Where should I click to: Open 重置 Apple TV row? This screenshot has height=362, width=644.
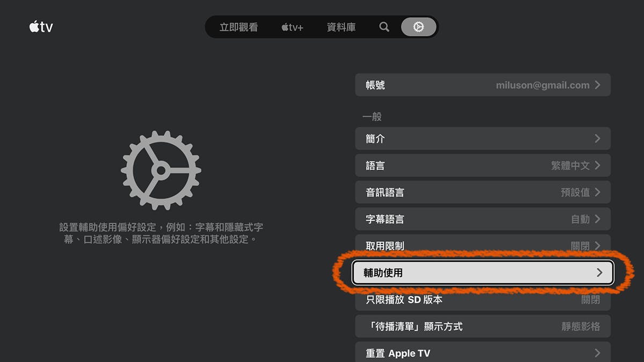click(x=483, y=352)
